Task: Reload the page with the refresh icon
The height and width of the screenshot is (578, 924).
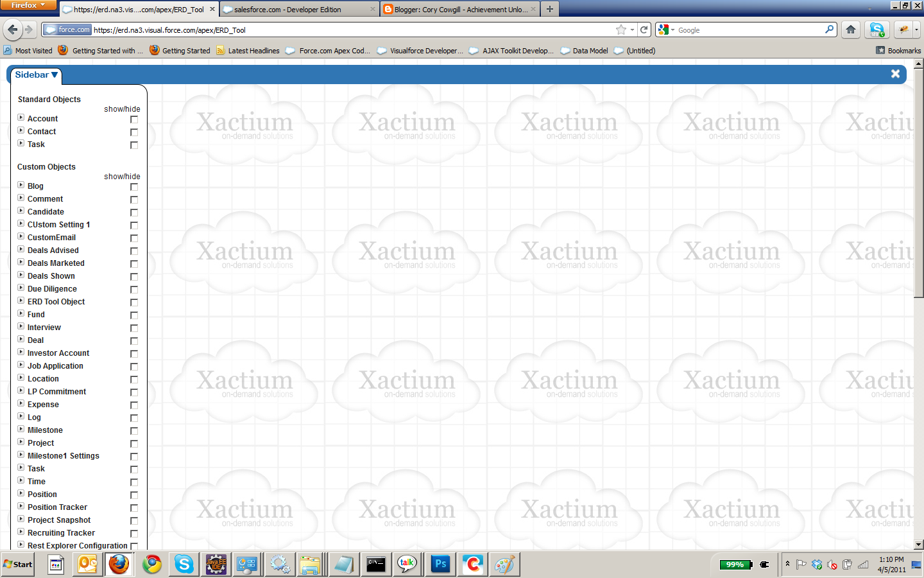Action: pyautogui.click(x=644, y=30)
